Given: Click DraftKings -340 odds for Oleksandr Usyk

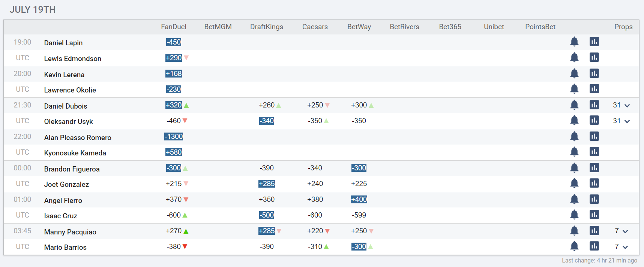Looking at the screenshot, I should (267, 121).
